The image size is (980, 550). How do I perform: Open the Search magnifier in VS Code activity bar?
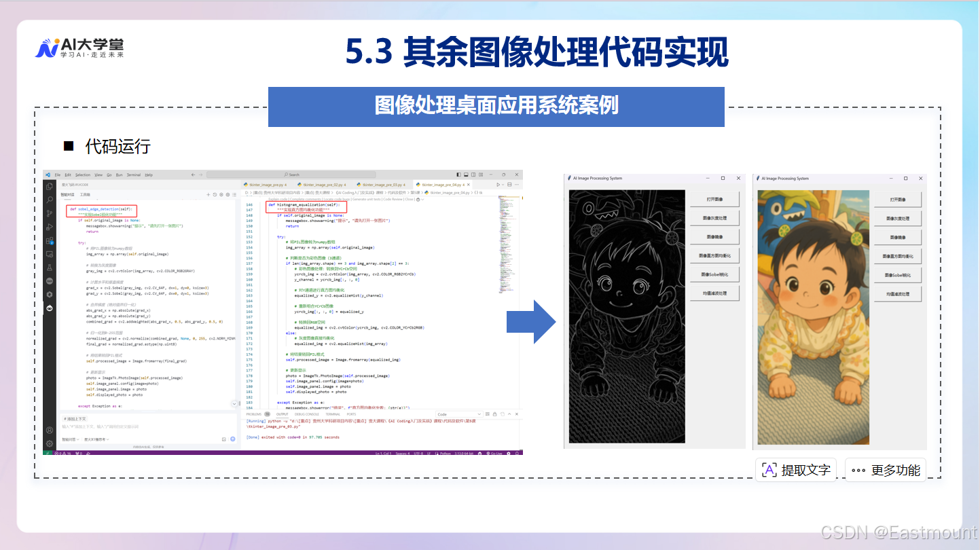pos(49,200)
